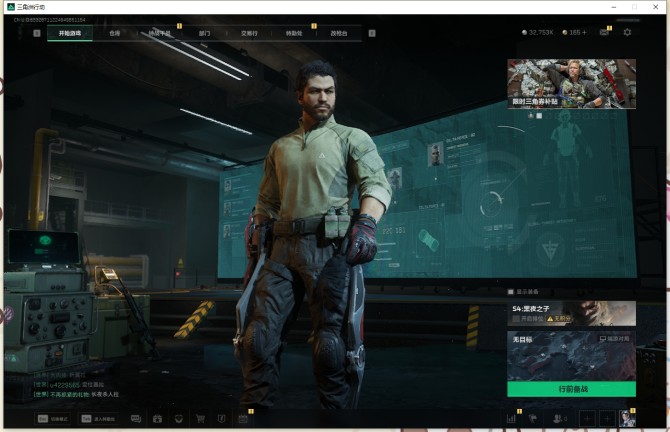The width and height of the screenshot is (670, 432).
Task: Click the previous-tab key icon left of 开始游戏
Action: [37, 33]
